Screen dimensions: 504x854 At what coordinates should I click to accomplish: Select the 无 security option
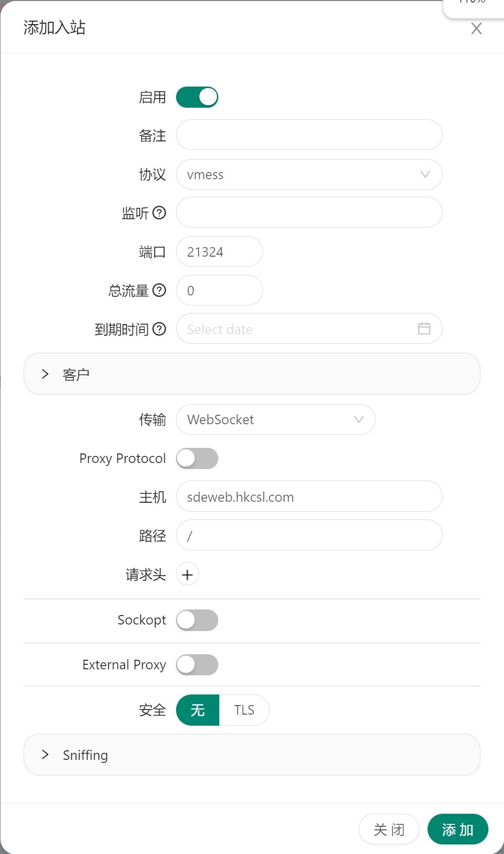[x=198, y=710]
